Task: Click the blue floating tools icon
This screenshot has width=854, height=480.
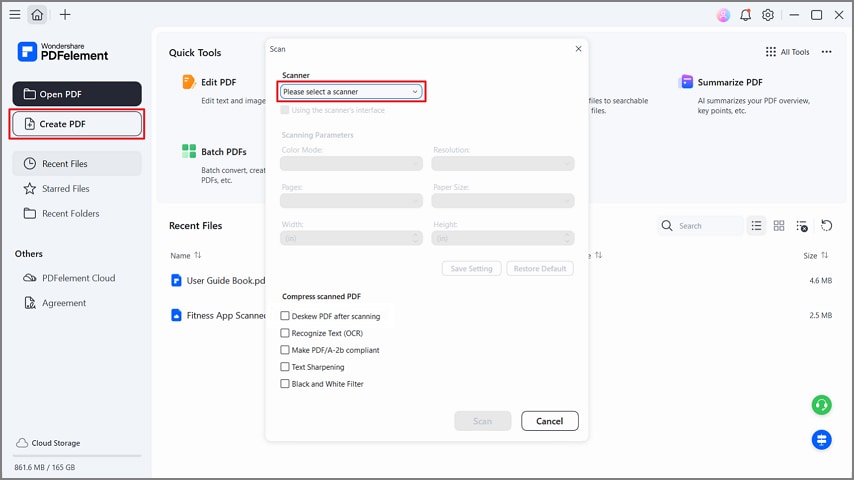Action: tap(821, 439)
